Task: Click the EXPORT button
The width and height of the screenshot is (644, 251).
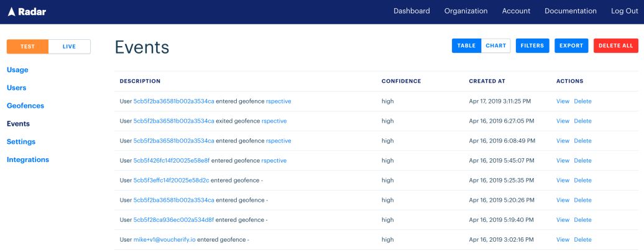Action: tap(571, 45)
